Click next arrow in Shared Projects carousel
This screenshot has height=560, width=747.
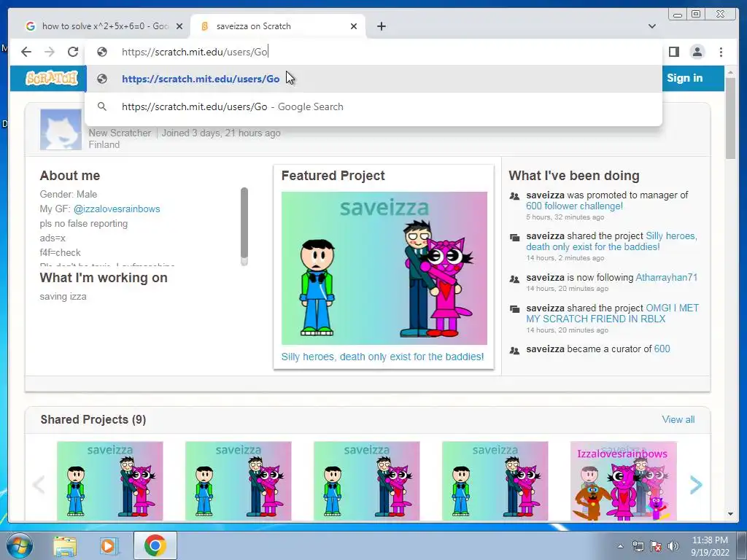(x=696, y=485)
